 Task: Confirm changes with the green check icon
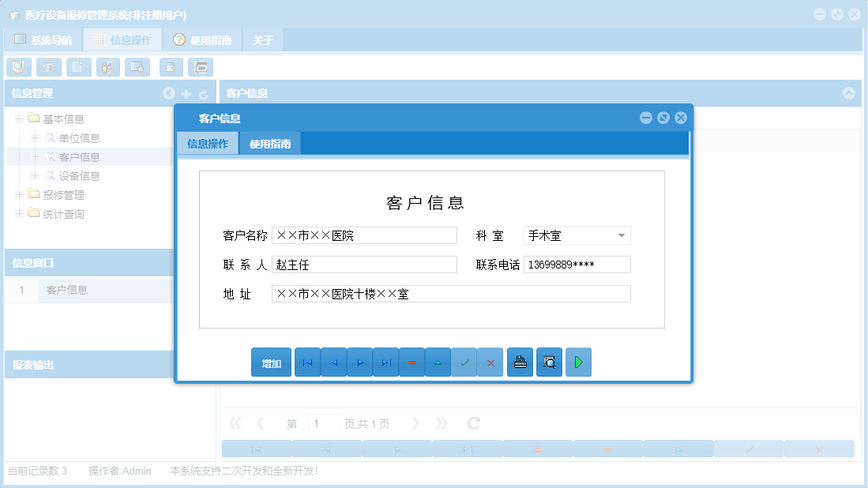(464, 362)
